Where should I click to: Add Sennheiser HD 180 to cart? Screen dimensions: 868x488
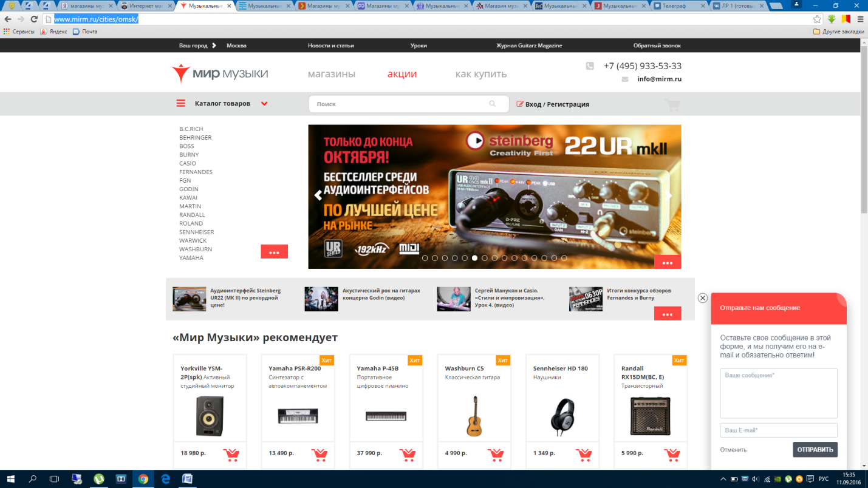tap(584, 454)
